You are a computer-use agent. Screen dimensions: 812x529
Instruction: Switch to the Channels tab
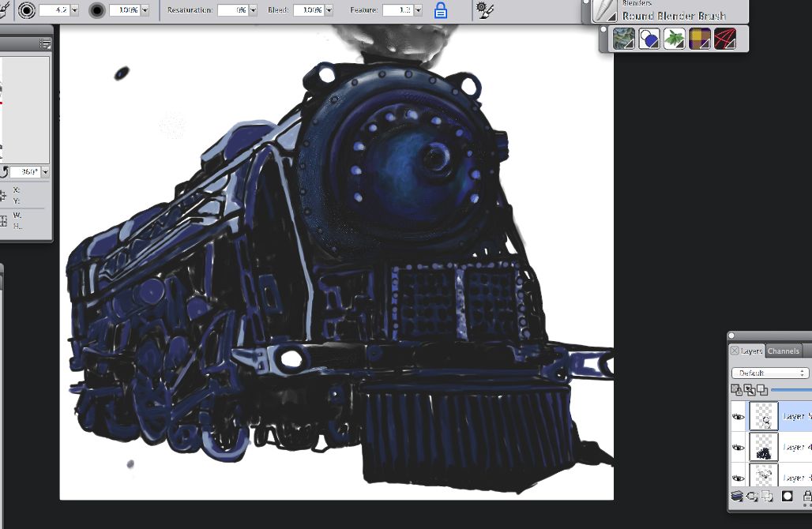pos(784,351)
